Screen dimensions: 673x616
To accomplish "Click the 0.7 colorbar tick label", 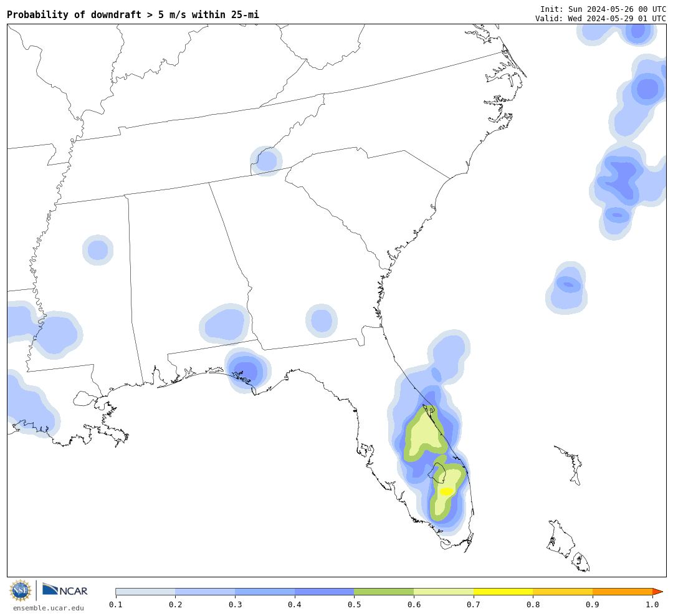I will 474,604.
